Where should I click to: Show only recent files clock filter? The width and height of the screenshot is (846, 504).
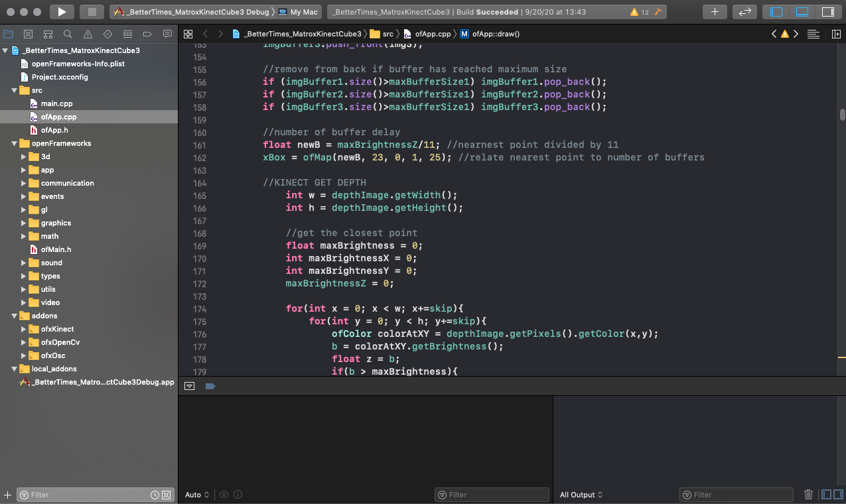(155, 495)
